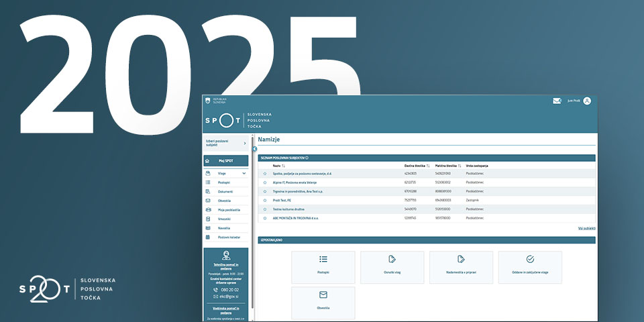Image resolution: width=644 pixels, height=322 pixels.
Task: Open the Tehnična pomoč in podpora link
Action: point(226,266)
